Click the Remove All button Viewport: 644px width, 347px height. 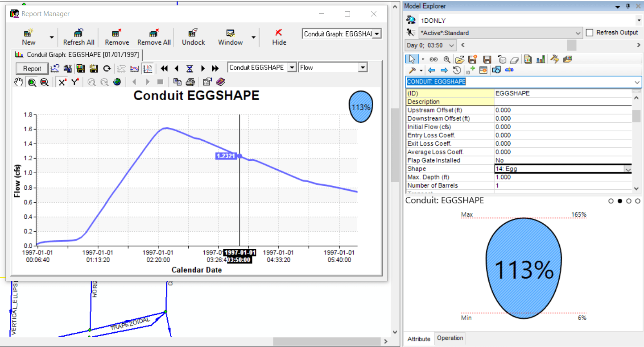[x=154, y=37]
